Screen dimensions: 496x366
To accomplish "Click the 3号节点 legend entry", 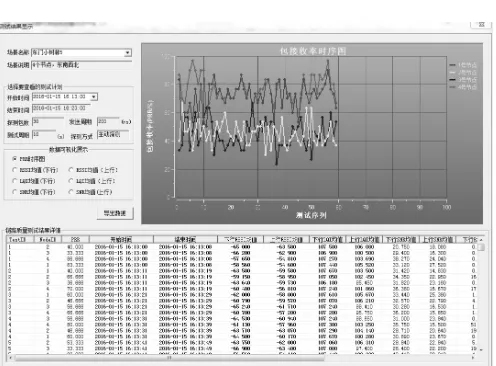I will point(463,80).
